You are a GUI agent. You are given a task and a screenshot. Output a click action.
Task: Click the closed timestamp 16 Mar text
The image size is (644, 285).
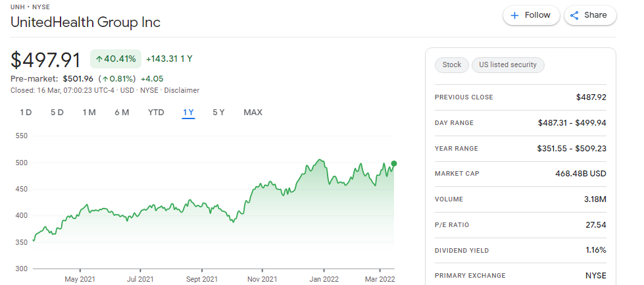(x=64, y=90)
